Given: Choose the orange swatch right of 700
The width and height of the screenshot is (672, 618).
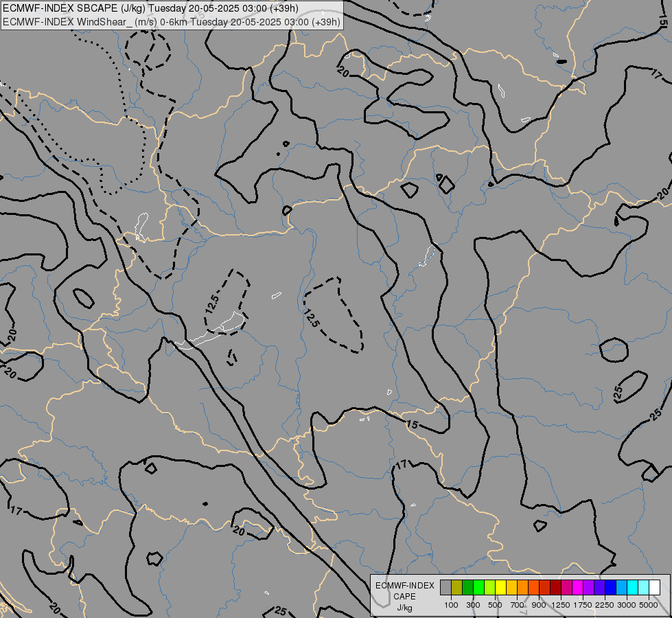Looking at the screenshot, I should [x=523, y=587].
